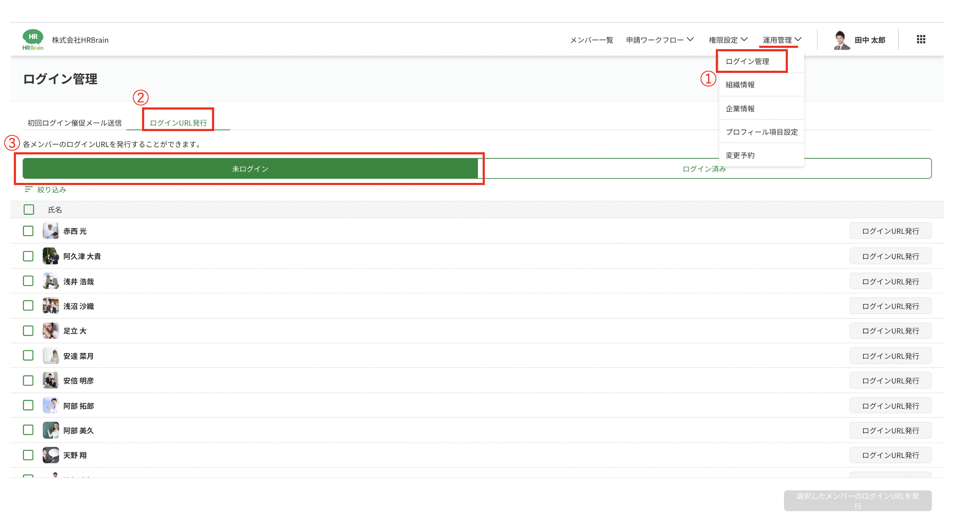The image size is (980, 515).
Task: Check the box for 浅井 浩哉
Action: (x=28, y=281)
